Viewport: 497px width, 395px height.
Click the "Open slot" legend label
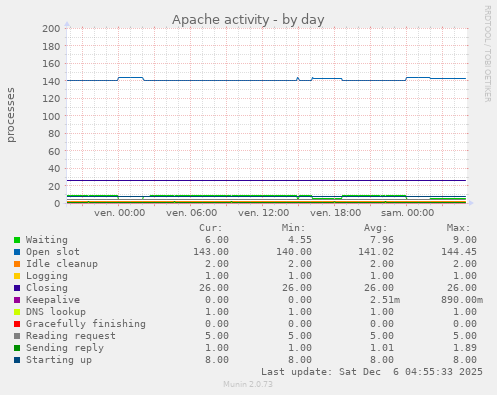click(53, 252)
